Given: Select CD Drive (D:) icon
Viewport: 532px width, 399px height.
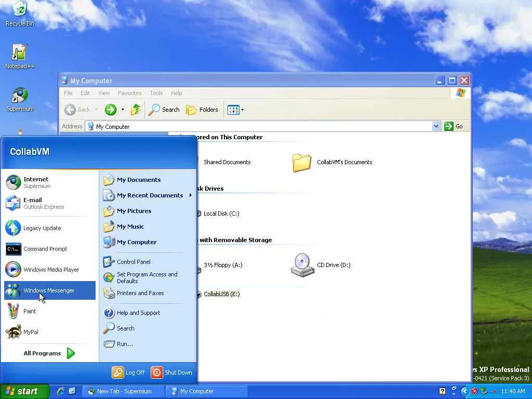Looking at the screenshot, I should point(321,265).
